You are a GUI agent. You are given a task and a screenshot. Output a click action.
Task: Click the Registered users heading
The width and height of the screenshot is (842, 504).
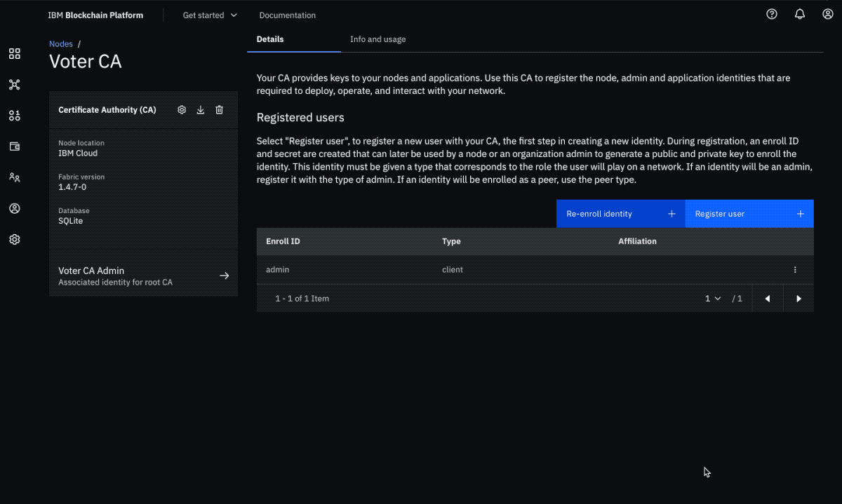300,117
